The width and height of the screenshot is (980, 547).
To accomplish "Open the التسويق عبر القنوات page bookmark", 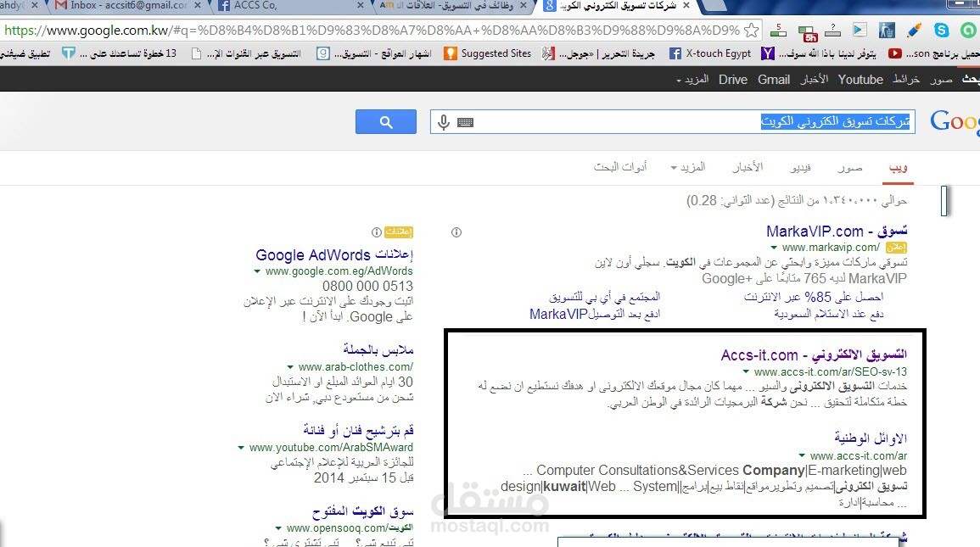I will tap(246, 53).
